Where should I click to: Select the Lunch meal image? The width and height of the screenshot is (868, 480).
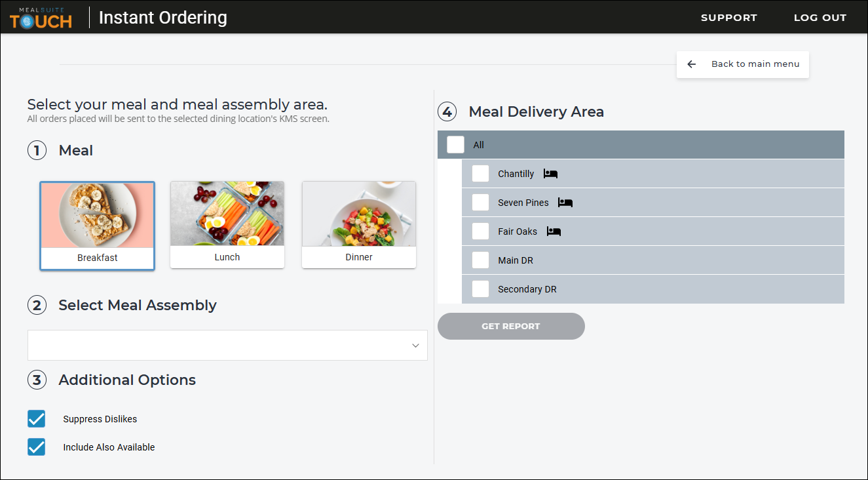click(x=227, y=214)
